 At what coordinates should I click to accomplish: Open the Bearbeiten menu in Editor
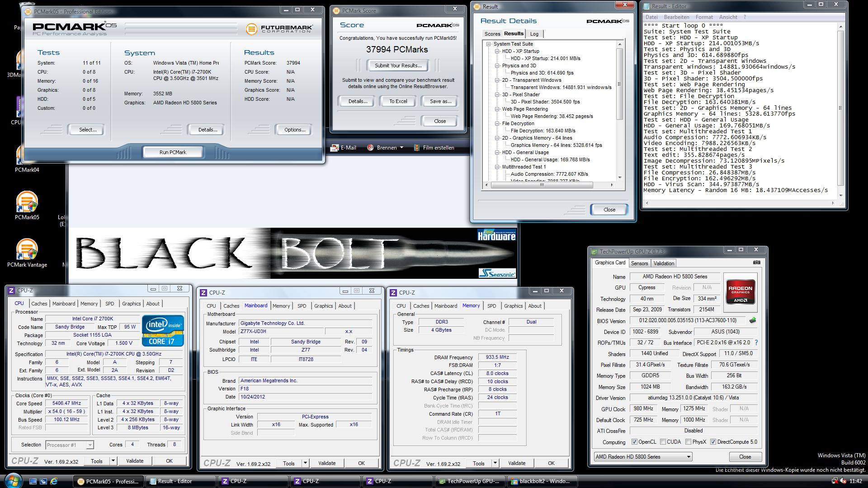[676, 17]
